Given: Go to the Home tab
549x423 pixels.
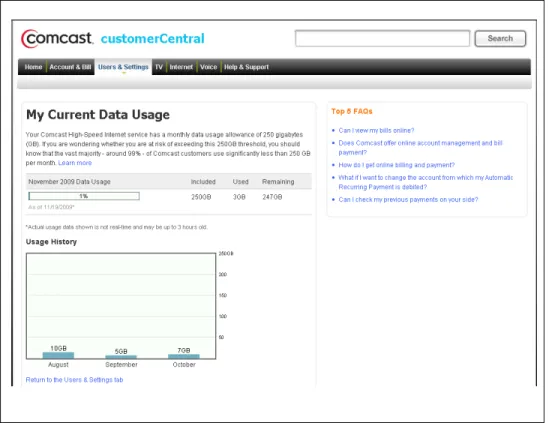Looking at the screenshot, I should coord(33,67).
